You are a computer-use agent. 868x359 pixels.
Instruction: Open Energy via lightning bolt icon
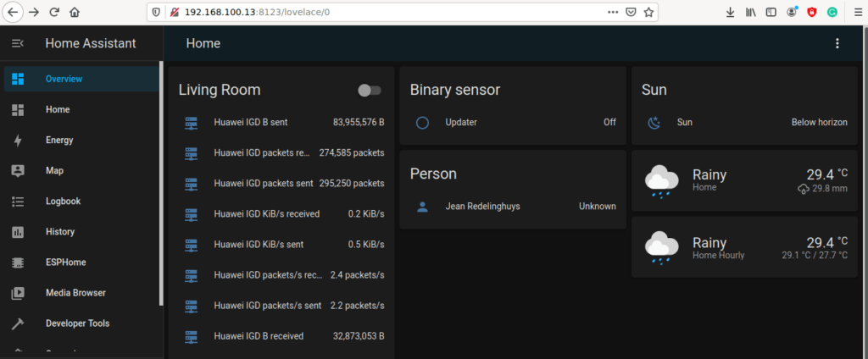click(18, 141)
